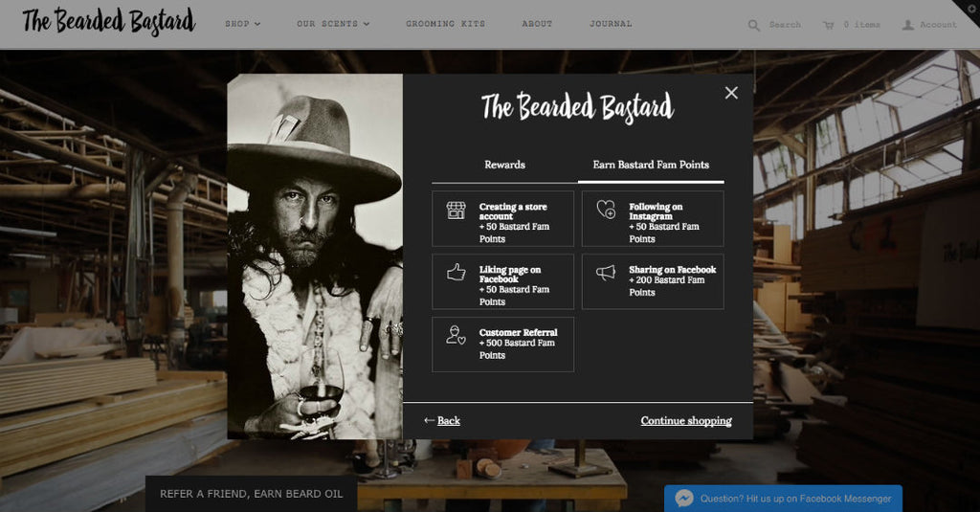
Task: Click Refer a Friend, Earn Beard Oil button
Action: (x=252, y=494)
